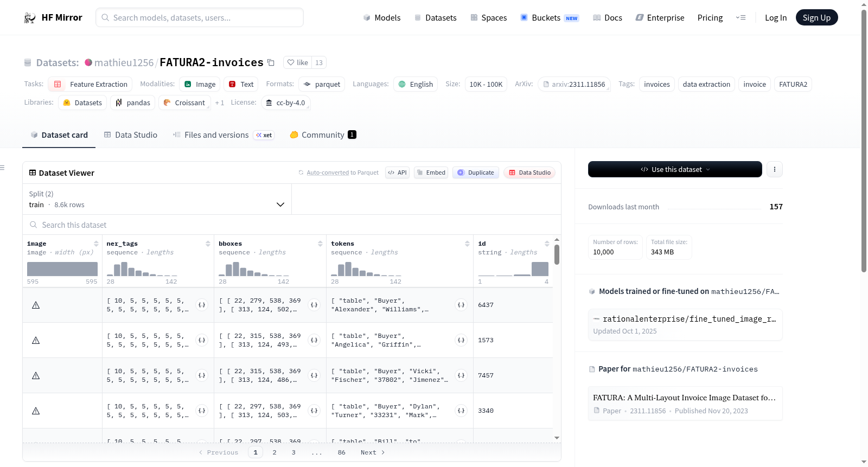Viewport: 868px width, 467px height.
Task: Like the FATURA2-invoices dataset
Action: 298,62
